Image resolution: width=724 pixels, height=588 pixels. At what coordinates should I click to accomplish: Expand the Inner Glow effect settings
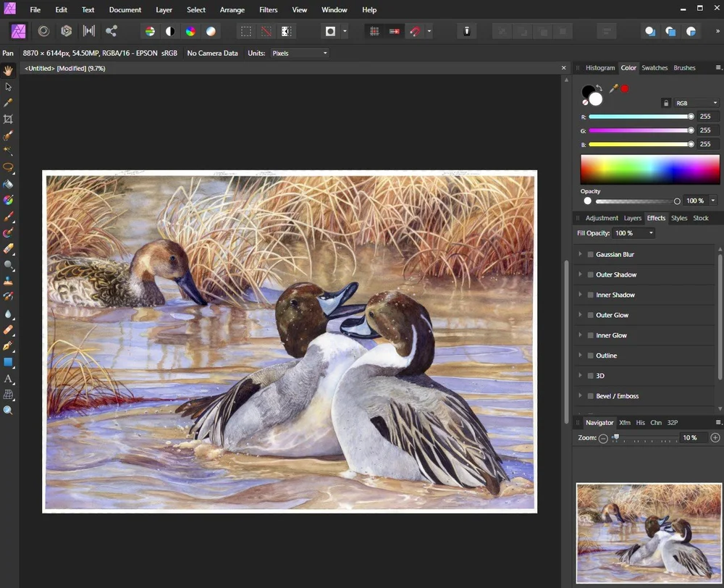click(580, 335)
